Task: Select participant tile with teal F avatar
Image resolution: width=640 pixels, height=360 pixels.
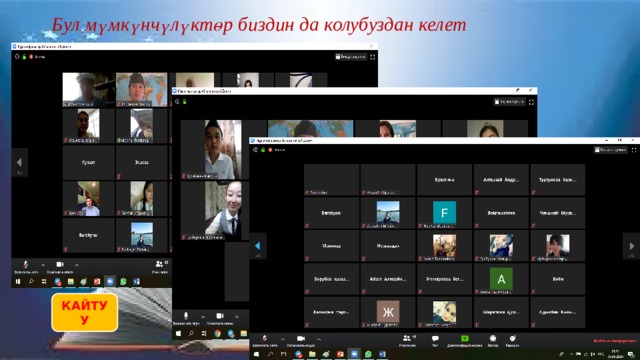Action: (444, 213)
